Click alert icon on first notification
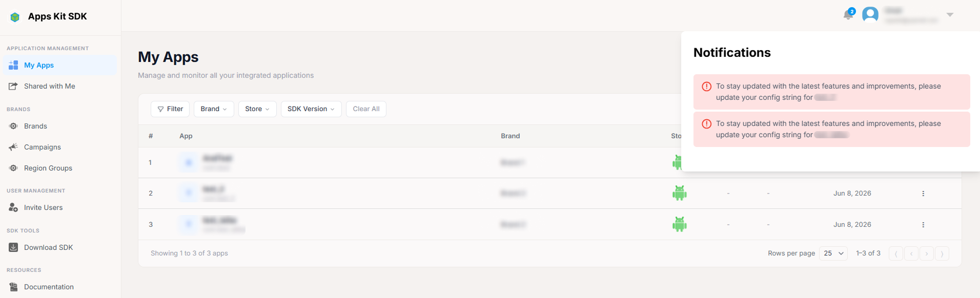Image resolution: width=980 pixels, height=298 pixels. (x=706, y=87)
